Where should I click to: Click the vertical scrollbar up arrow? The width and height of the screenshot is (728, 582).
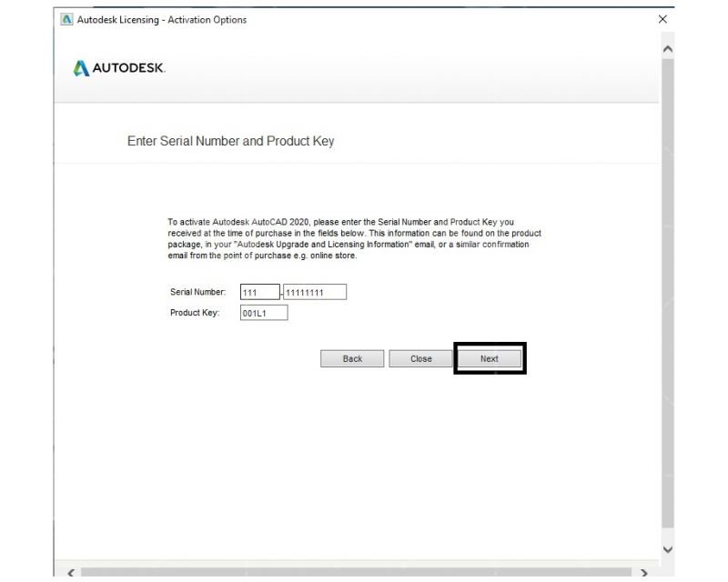[x=668, y=49]
